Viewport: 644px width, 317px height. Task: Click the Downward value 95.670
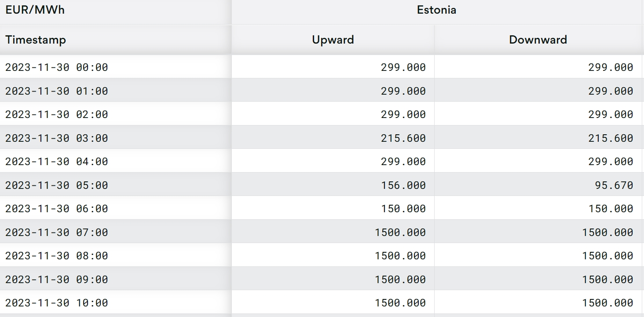coord(614,185)
